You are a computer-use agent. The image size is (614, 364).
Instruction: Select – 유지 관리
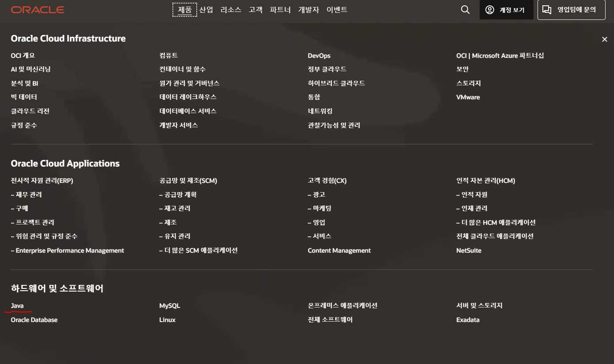click(175, 236)
